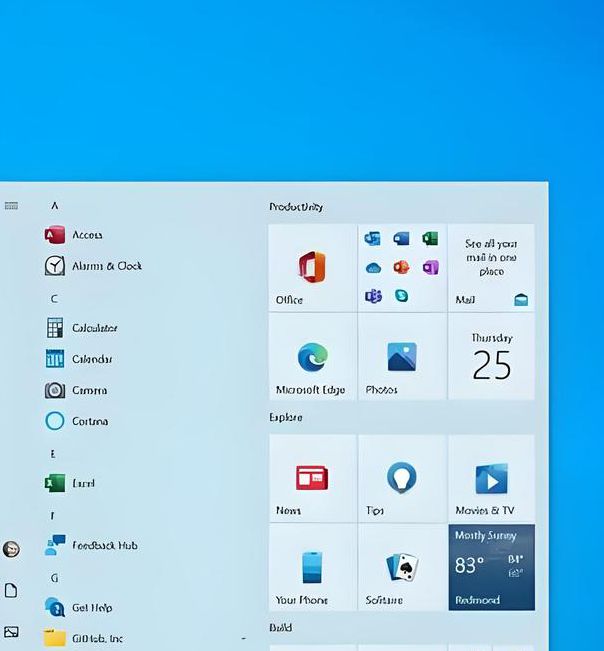This screenshot has width=604, height=651.
Task: Open Alarms & Clock icon
Action: tap(55, 266)
